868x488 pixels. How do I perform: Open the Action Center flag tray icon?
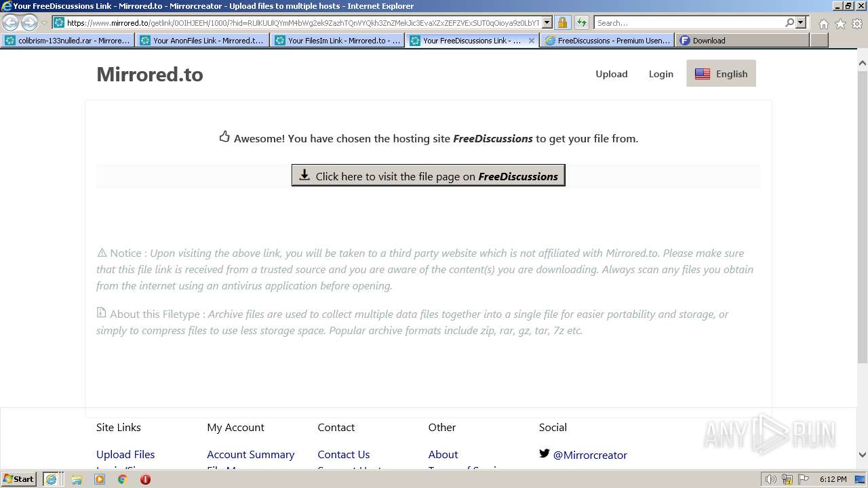[804, 479]
